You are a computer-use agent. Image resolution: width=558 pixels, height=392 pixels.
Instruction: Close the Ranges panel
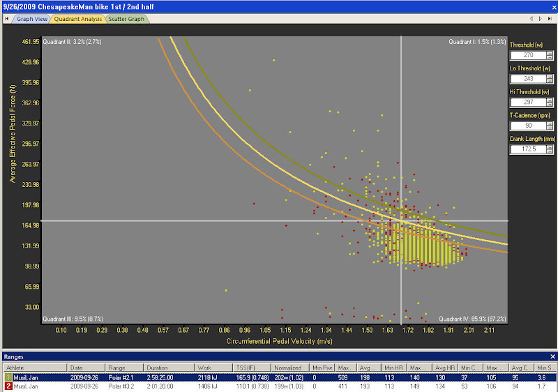552,356
